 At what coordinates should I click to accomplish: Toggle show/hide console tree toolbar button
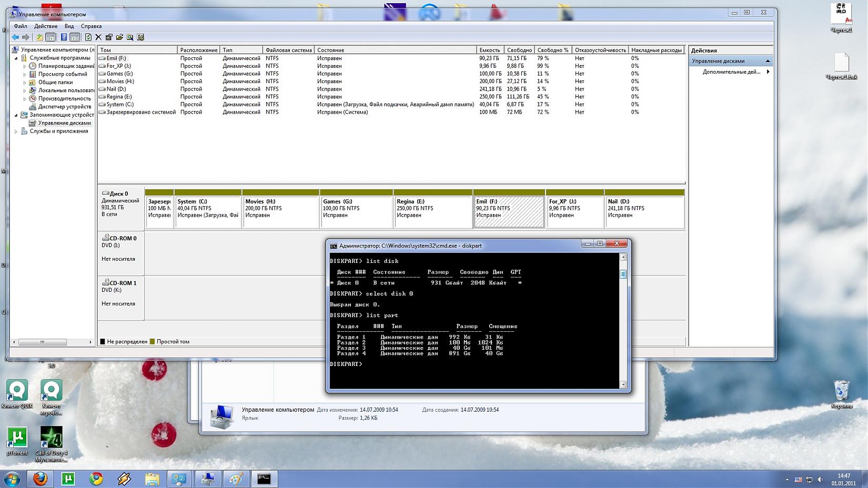(51, 37)
